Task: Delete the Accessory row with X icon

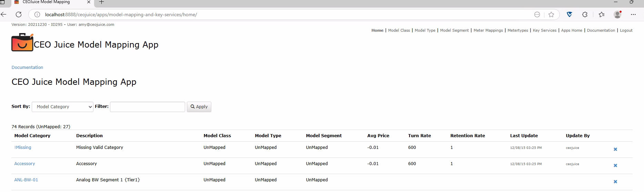Action: [x=615, y=165]
